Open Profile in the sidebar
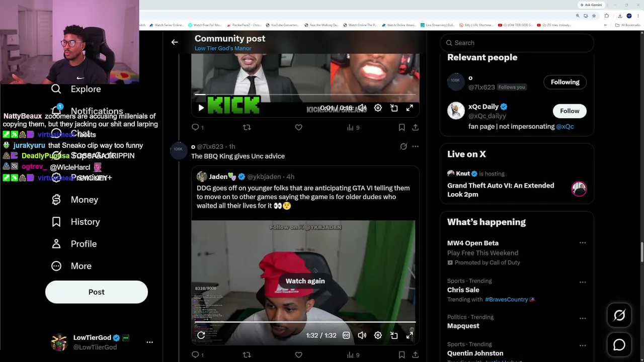The width and height of the screenshot is (644, 362). [x=74, y=244]
